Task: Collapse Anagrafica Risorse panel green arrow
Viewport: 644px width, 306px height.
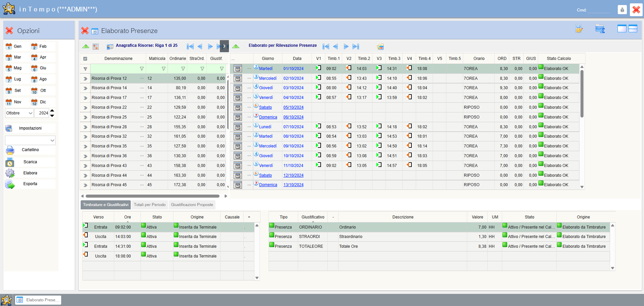Action: coord(86,46)
